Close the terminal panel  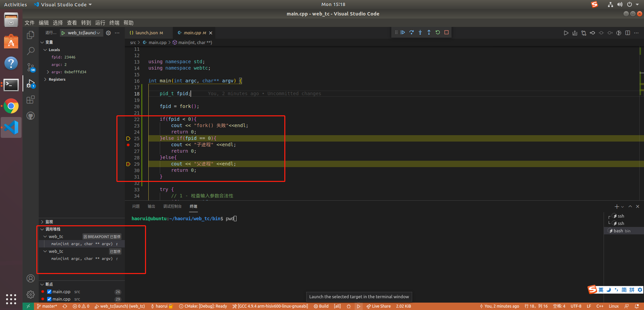[x=638, y=206]
